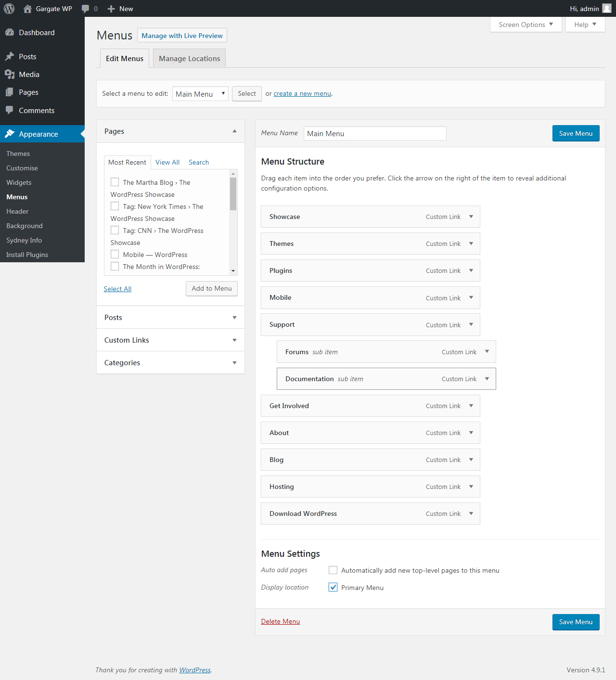This screenshot has height=680, width=616.
Task: Click the Delete Menu link
Action: [x=281, y=621]
